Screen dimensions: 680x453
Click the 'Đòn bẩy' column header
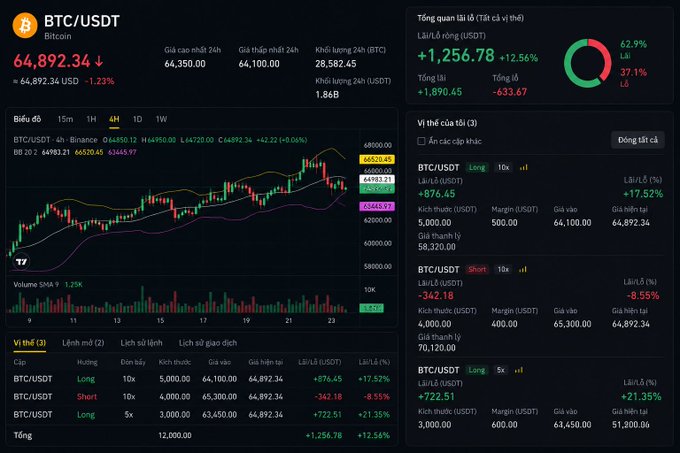[133, 362]
